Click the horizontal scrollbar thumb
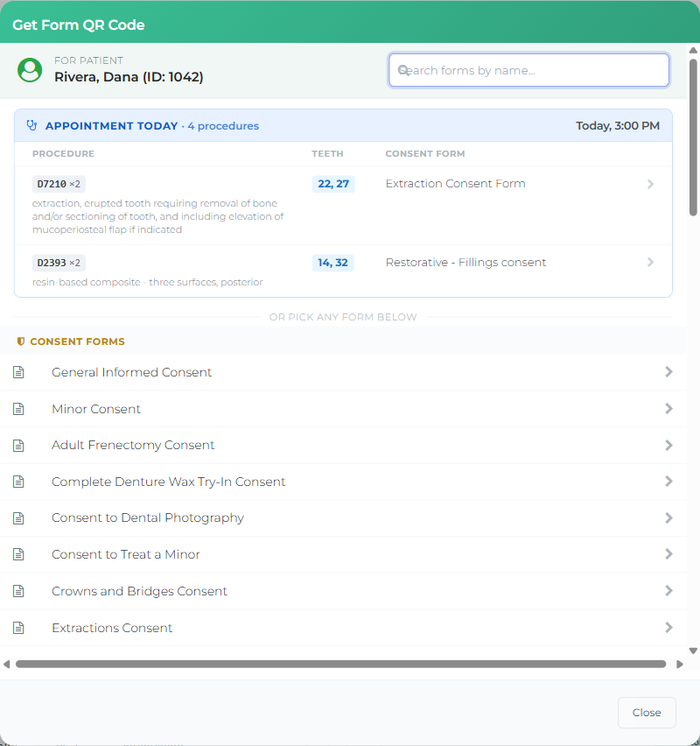Screen dimensions: 700x746 (340, 665)
